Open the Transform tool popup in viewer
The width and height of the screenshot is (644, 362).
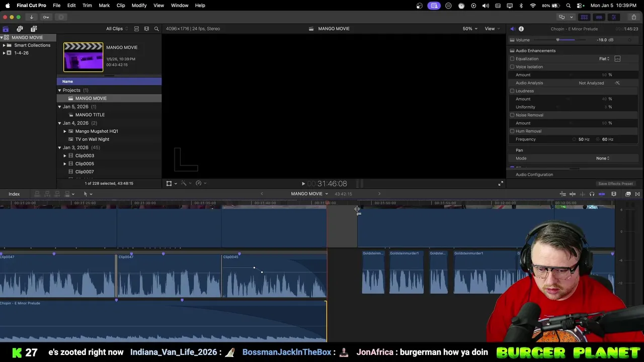[x=171, y=184]
